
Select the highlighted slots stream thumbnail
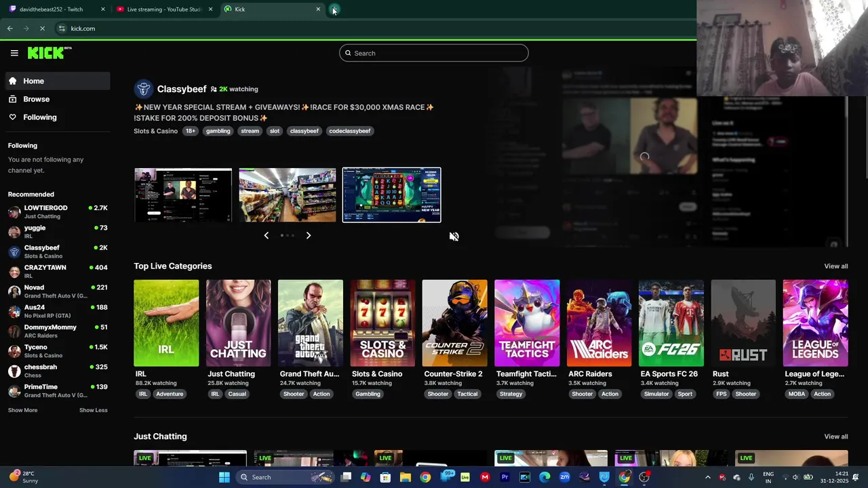(x=391, y=195)
